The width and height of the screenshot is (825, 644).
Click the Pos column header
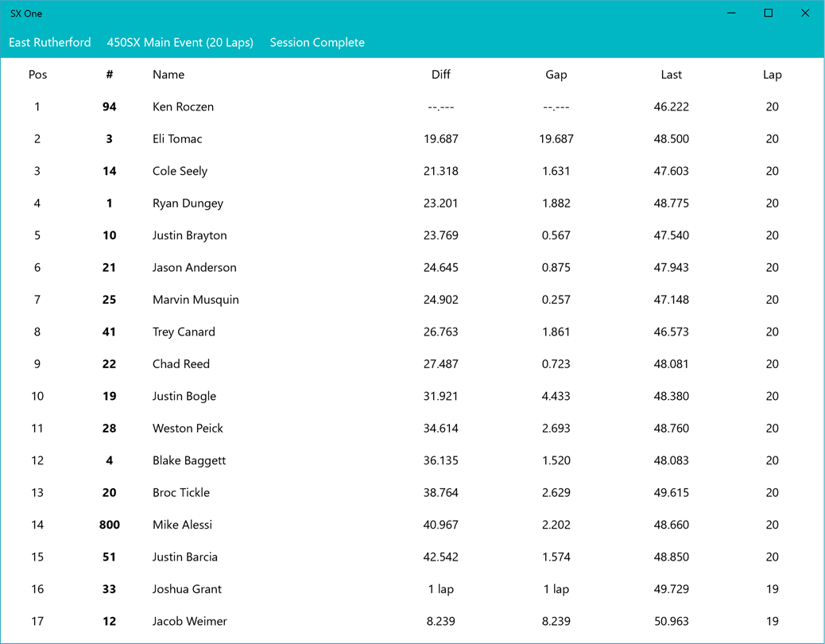pyautogui.click(x=37, y=75)
